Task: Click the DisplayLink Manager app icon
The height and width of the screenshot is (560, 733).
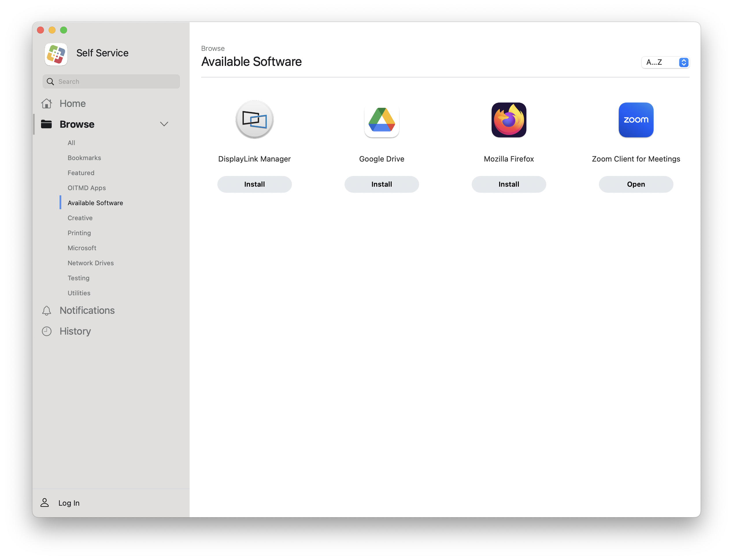Action: point(254,119)
